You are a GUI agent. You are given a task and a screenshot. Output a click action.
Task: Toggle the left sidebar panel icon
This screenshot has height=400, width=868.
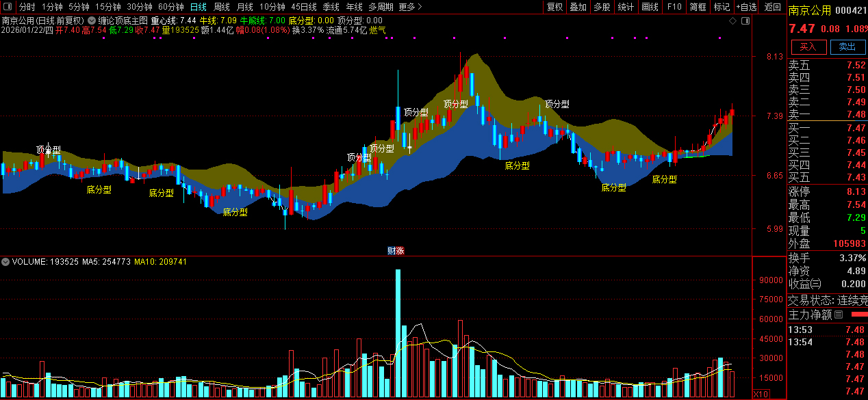coord(8,7)
